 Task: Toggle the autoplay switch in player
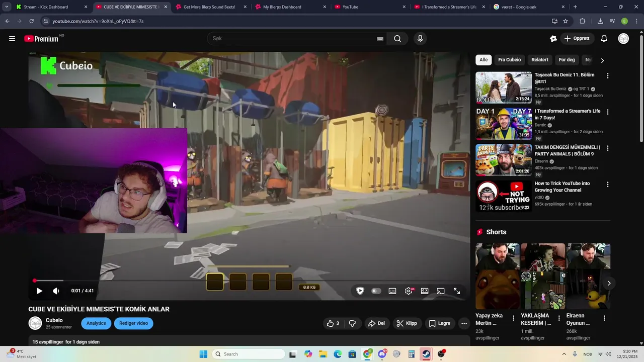pyautogui.click(x=376, y=291)
